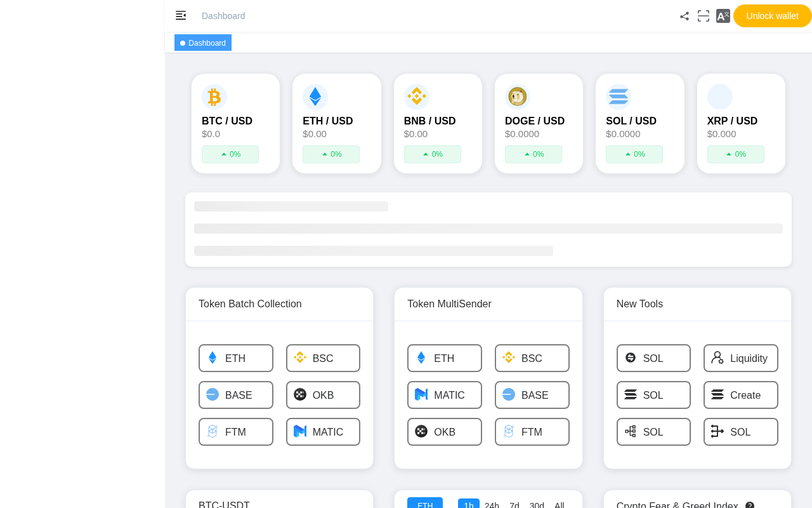Open the language translation icon

point(723,16)
